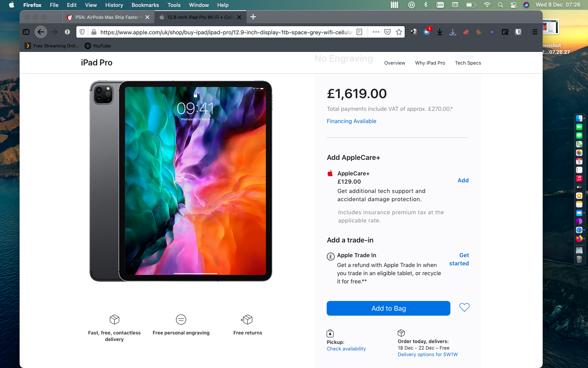Save page to Pocket
The width and height of the screenshot is (588, 368).
click(x=388, y=32)
